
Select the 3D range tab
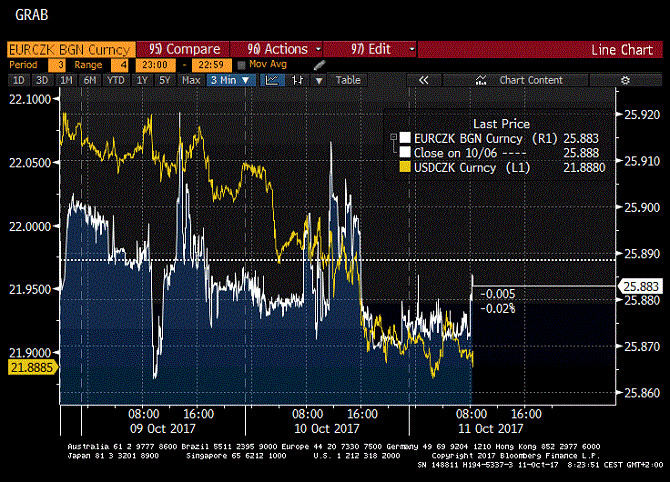(42, 80)
